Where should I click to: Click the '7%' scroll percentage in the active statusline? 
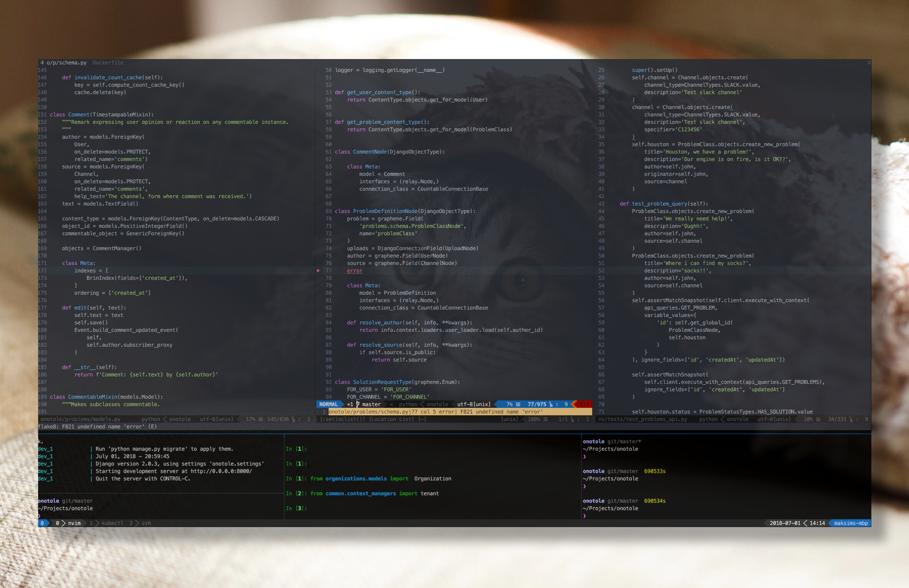509,404
